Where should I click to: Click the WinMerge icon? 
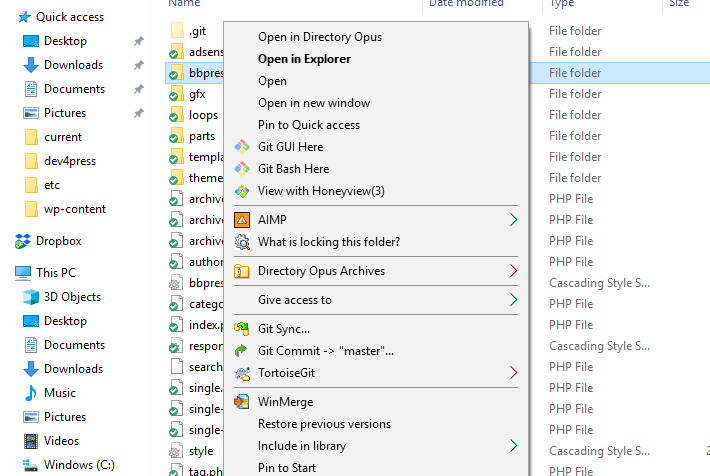pyautogui.click(x=241, y=402)
